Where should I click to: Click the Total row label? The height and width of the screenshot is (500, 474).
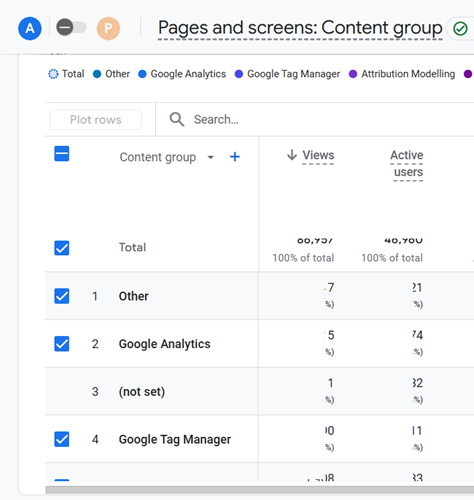[x=133, y=247]
